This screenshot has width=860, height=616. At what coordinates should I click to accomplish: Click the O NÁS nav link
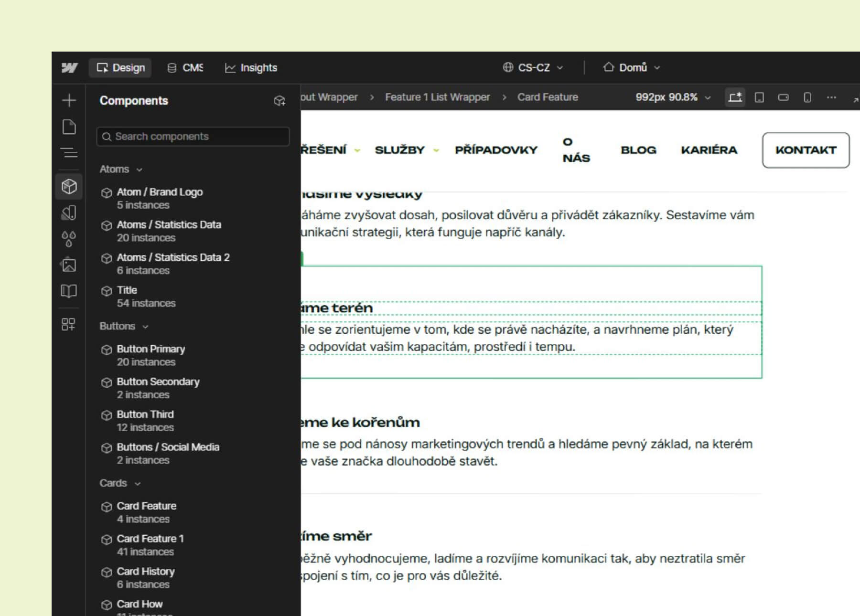click(576, 150)
